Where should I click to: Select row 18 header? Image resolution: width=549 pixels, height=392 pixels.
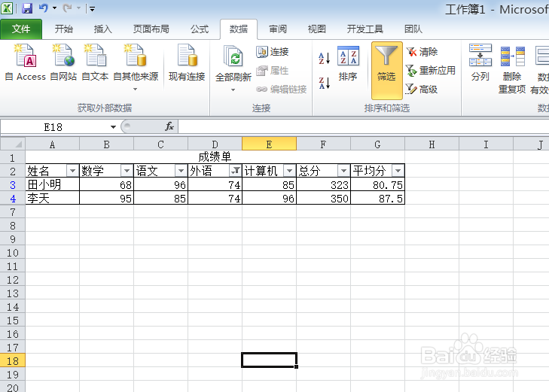point(13,361)
